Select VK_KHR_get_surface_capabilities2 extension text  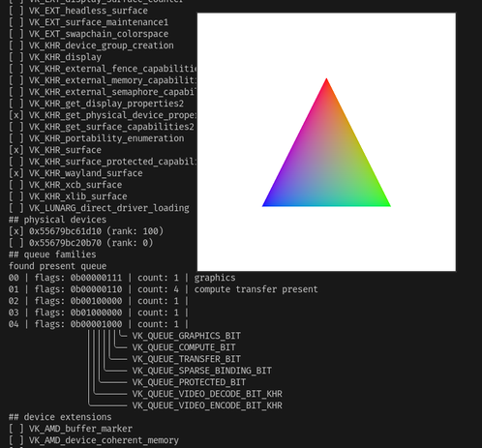(x=111, y=127)
